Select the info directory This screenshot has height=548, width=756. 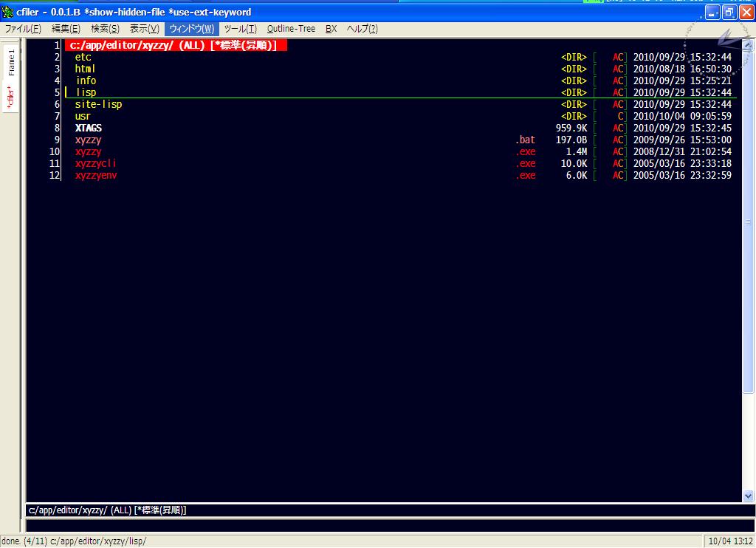click(x=86, y=81)
